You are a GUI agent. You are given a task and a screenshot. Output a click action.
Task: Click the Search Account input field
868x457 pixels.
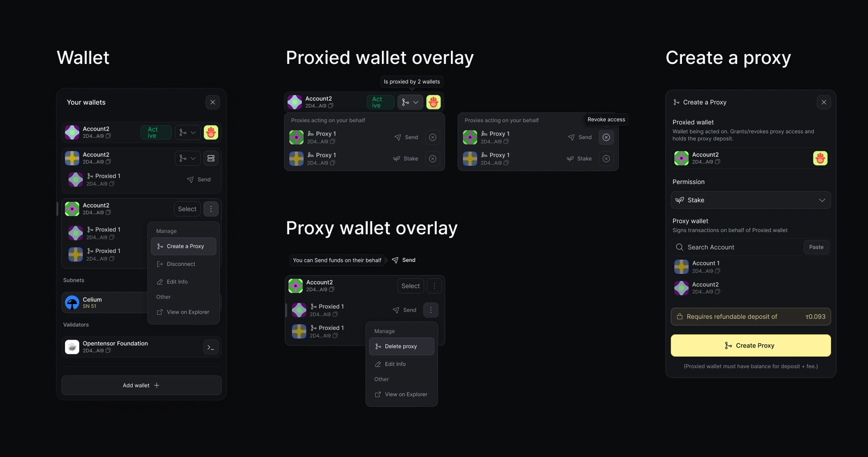(x=737, y=247)
